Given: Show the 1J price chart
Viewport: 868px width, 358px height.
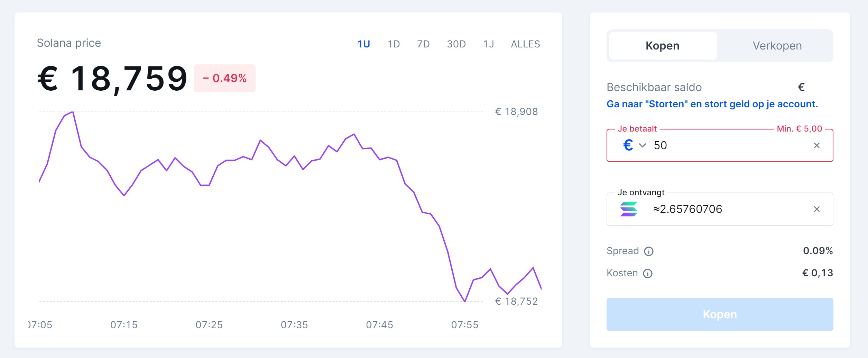Looking at the screenshot, I should pyautogui.click(x=489, y=44).
